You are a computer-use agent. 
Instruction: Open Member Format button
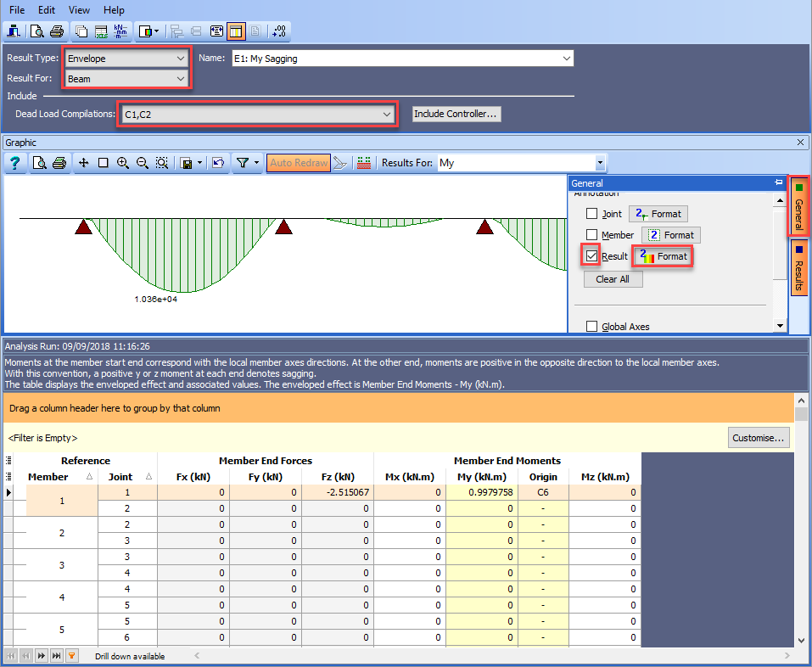click(671, 234)
